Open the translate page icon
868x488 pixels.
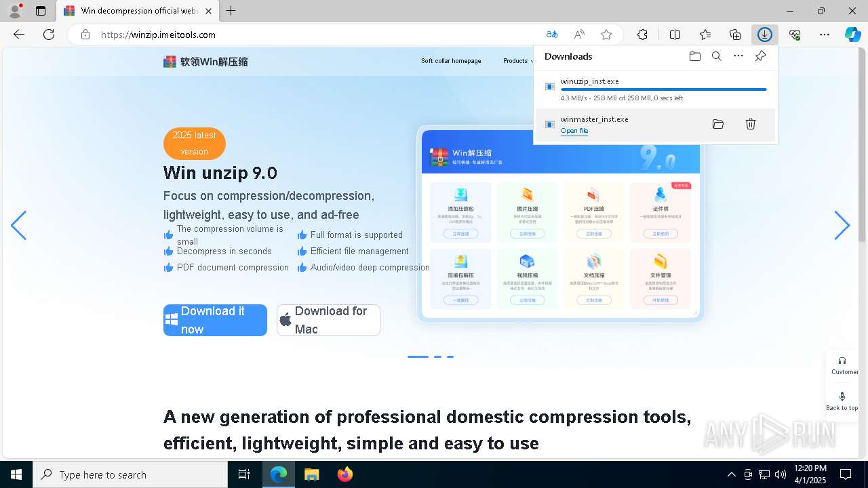pyautogui.click(x=552, y=35)
